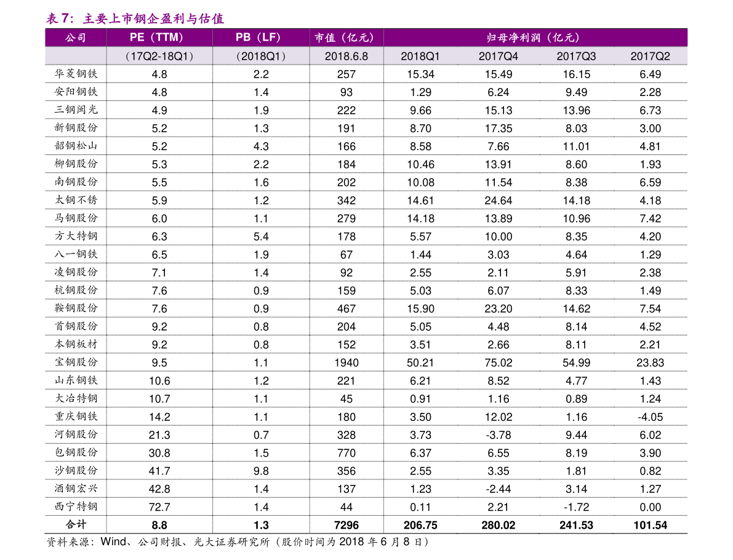Click the (2018Q1) cell under PB

pos(261,56)
